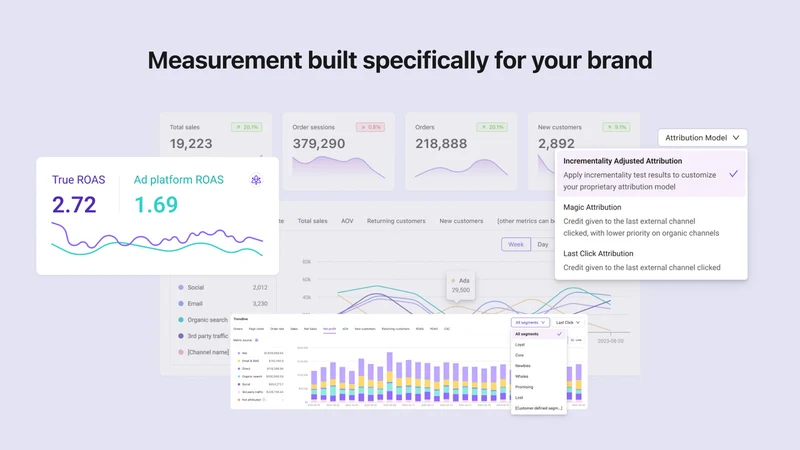Click the red 0.8% decline badge on Order sessions
This screenshot has height=450, width=800.
tap(370, 127)
